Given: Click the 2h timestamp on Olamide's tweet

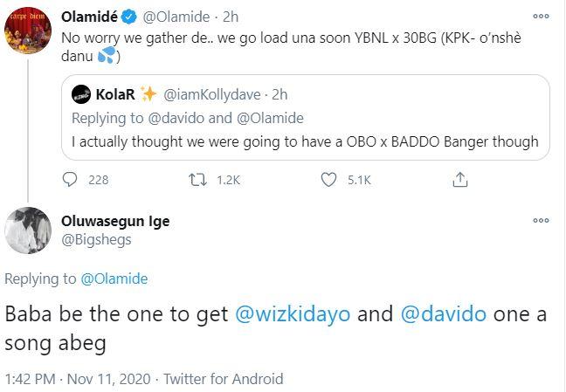Looking at the screenshot, I should click(x=231, y=17).
